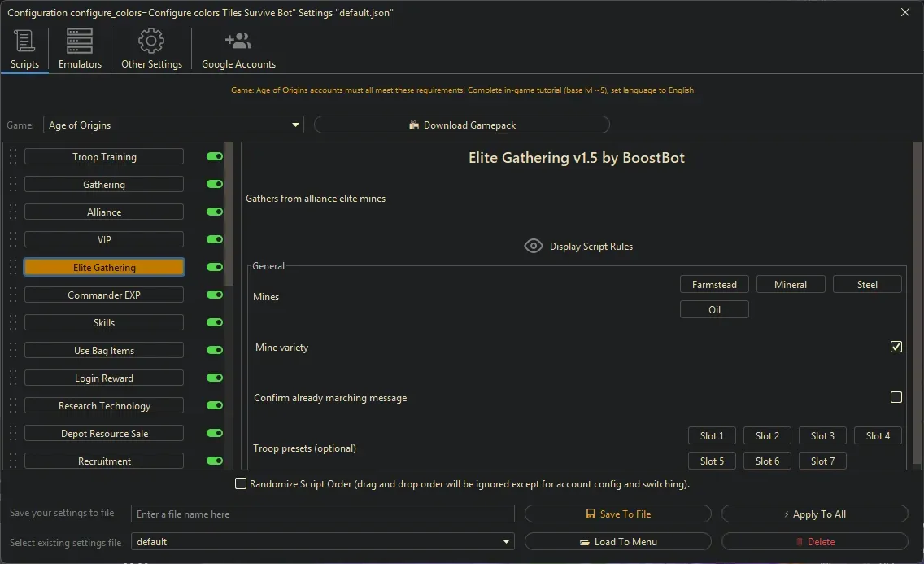The width and height of the screenshot is (924, 564).
Task: Open the Other Settings gear icon
Action: point(151,41)
